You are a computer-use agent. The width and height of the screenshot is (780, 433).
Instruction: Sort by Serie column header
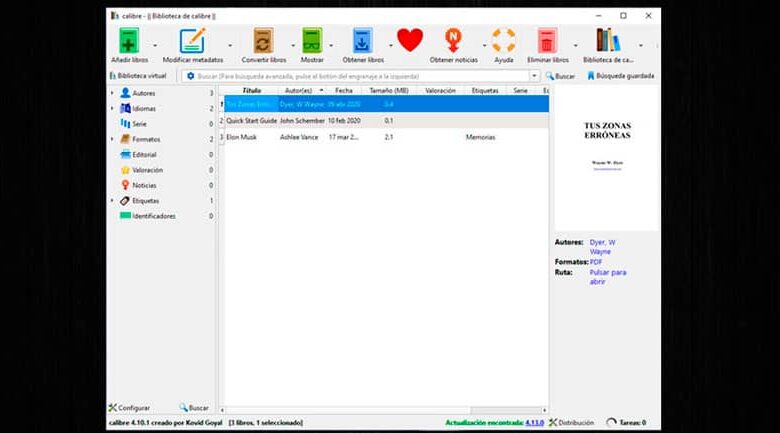pos(520,91)
